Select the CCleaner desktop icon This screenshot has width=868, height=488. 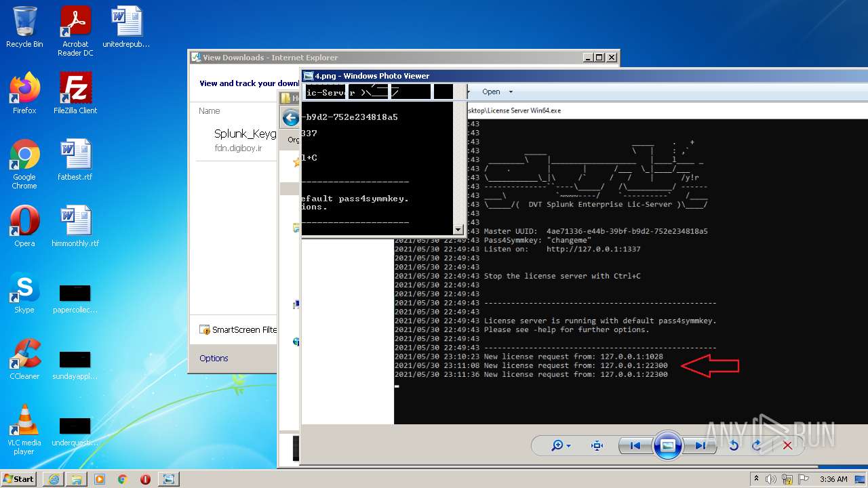[24, 359]
